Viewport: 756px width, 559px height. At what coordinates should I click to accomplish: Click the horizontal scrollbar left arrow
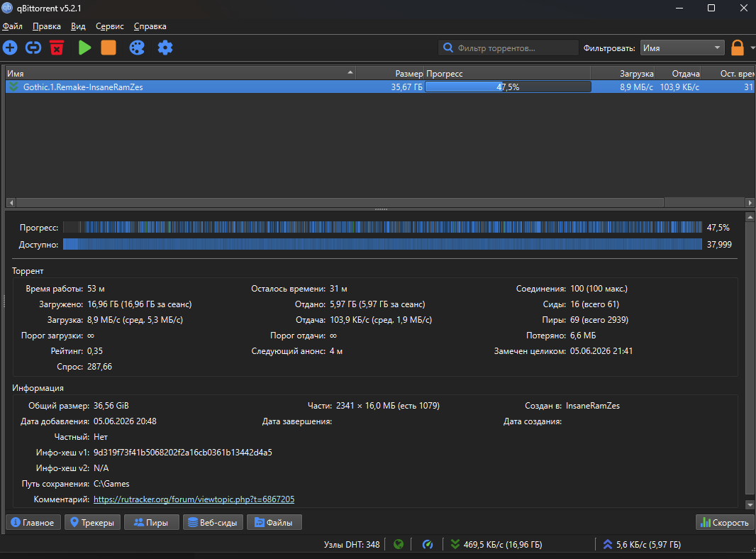click(11, 203)
